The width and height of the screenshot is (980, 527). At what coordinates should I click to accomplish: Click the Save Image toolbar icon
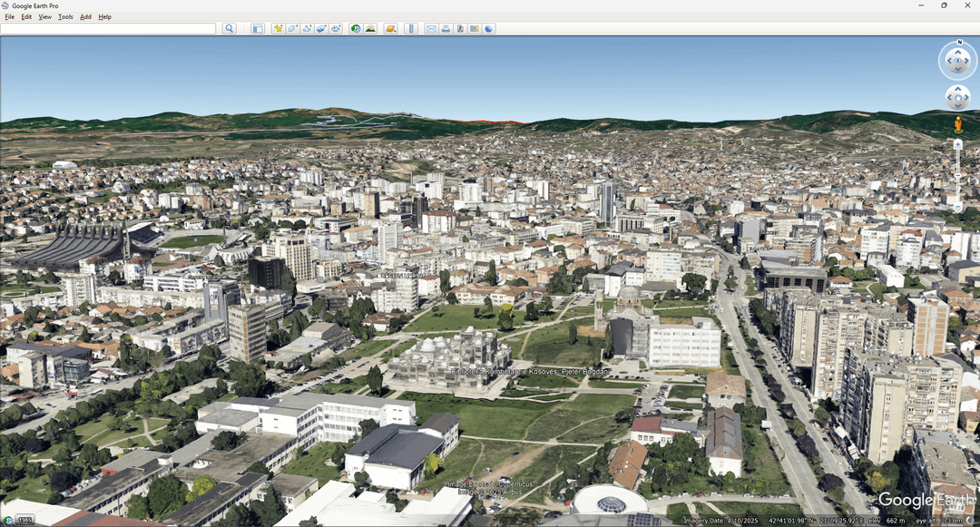[x=460, y=29]
